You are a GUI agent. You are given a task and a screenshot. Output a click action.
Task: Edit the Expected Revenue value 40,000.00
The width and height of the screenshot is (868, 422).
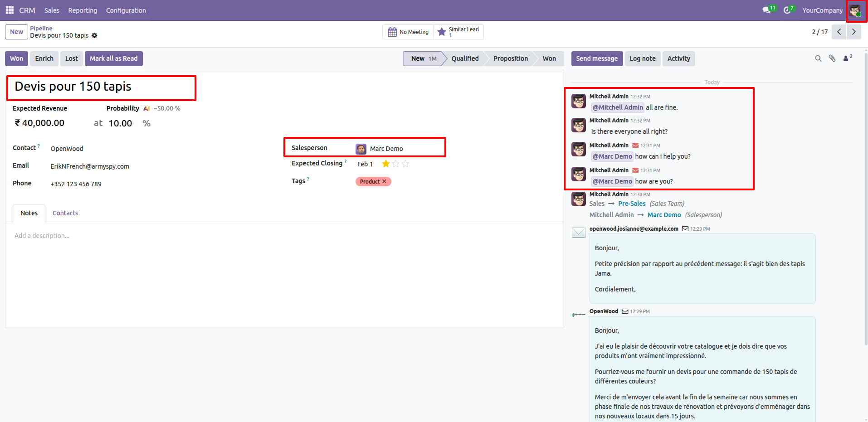44,123
